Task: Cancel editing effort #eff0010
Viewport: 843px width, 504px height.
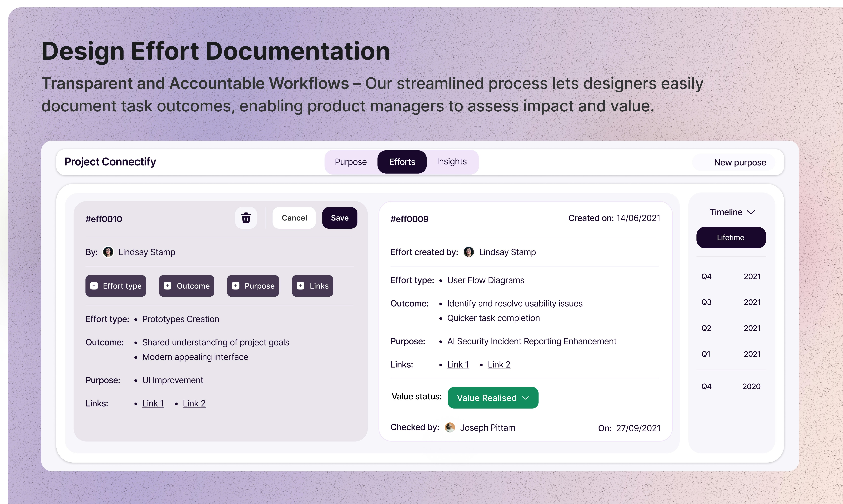Action: (294, 218)
